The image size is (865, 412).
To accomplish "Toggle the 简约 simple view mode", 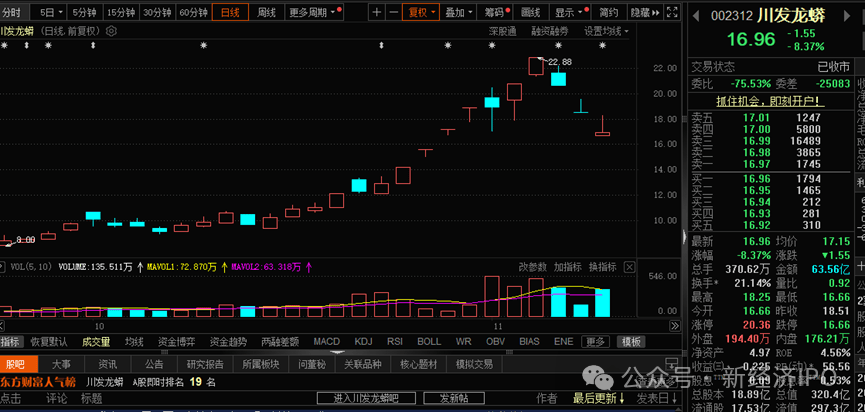I will 607,13.
